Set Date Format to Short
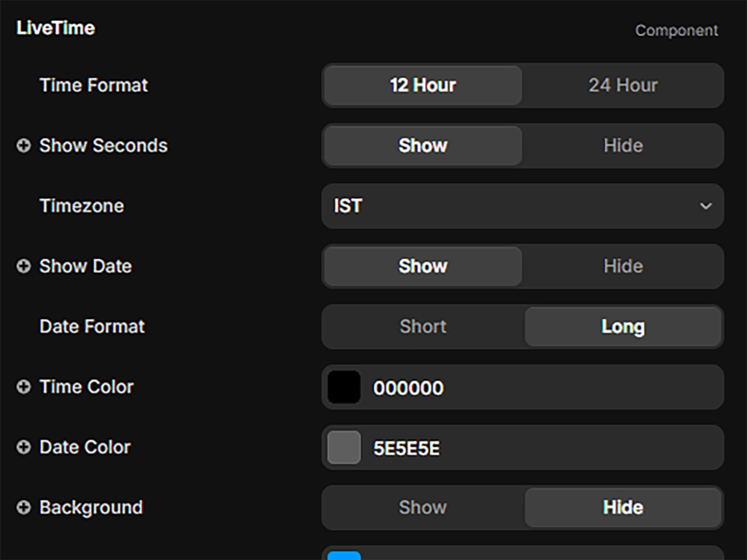Viewport: 747px width, 560px height. [423, 327]
